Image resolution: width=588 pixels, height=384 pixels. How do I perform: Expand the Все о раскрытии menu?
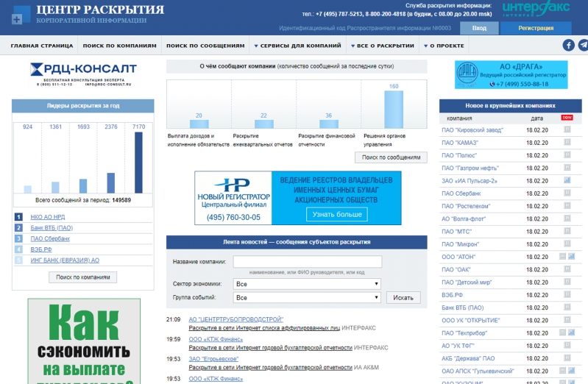(383, 46)
